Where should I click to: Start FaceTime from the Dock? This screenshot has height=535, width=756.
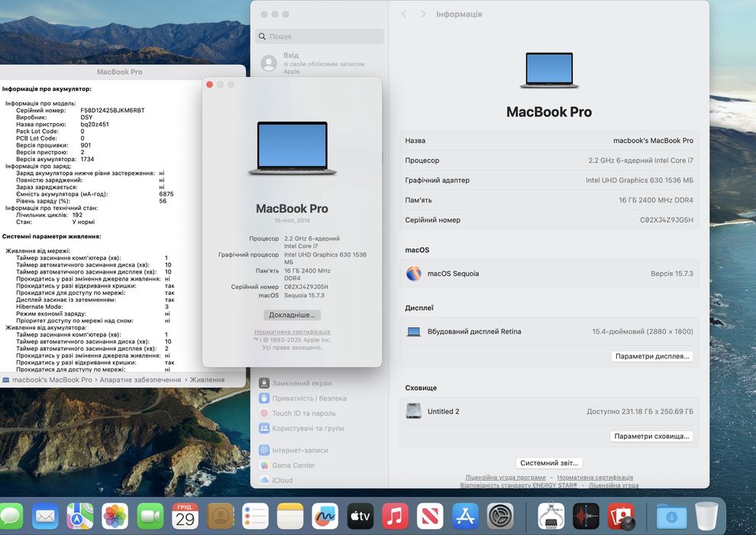point(150,516)
